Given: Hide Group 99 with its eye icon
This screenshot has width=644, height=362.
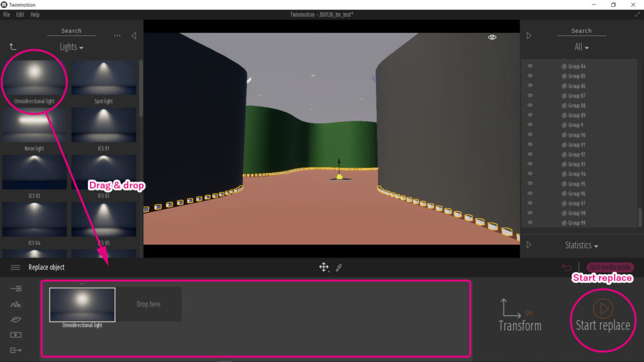Looking at the screenshot, I should click(x=530, y=222).
